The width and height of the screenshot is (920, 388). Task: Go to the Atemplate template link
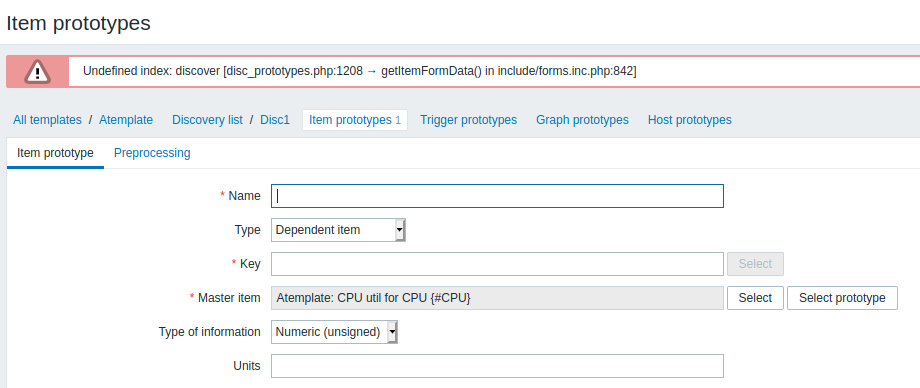click(126, 120)
